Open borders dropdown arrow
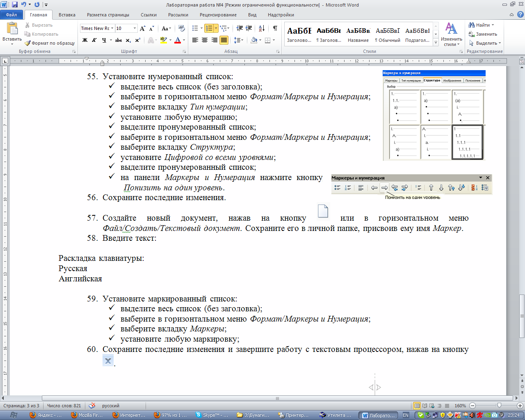525x420 pixels. 274,40
